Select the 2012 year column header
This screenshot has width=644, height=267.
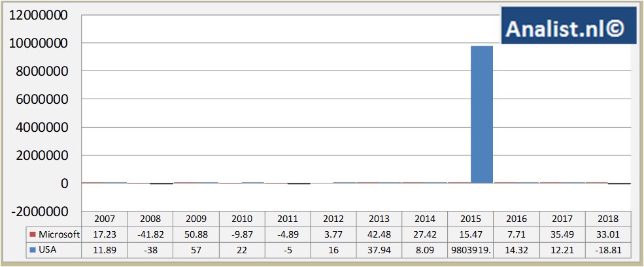[333, 219]
